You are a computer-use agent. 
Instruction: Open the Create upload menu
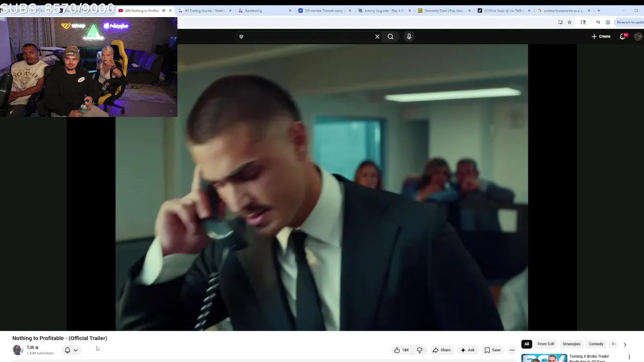[601, 36]
